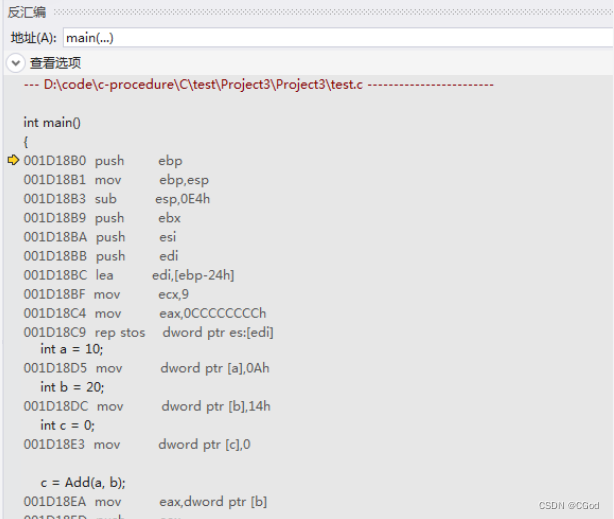Select the 反汇编 disassembly panel title
Screen dimensions: 614x519
(27, 12)
